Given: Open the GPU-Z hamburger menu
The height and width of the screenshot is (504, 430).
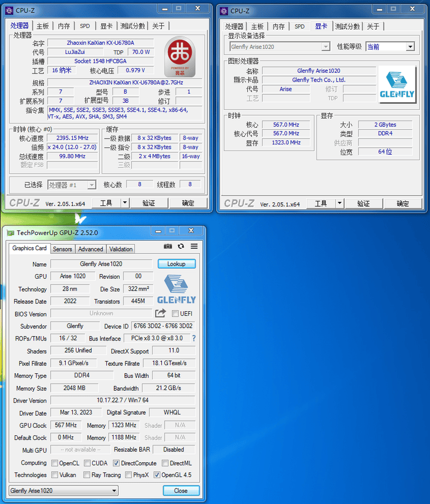Looking at the screenshot, I should (x=194, y=247).
